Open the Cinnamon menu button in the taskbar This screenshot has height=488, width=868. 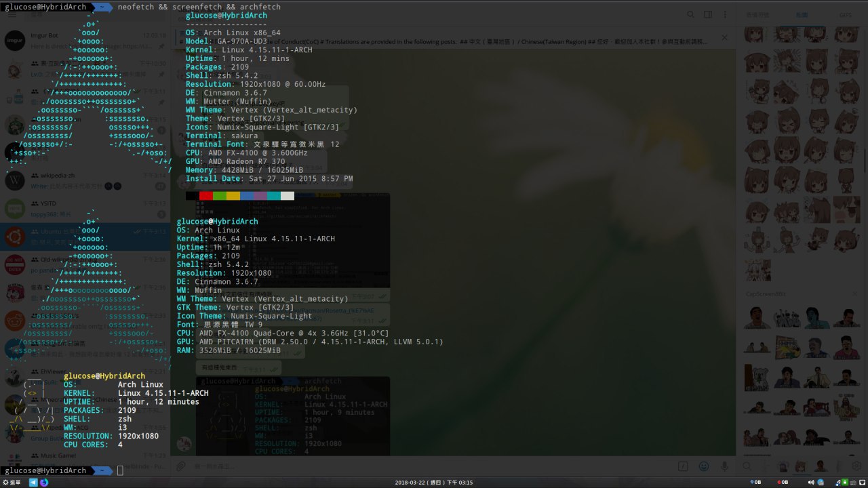pyautogui.click(x=12, y=483)
